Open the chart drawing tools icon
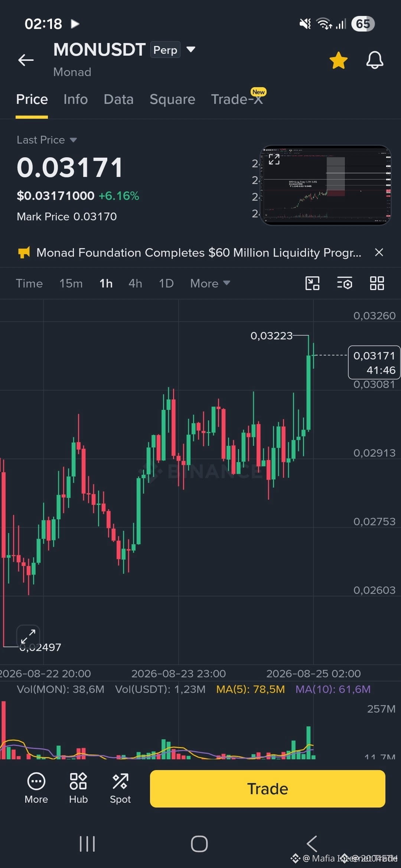This screenshot has width=401, height=868. [x=312, y=283]
